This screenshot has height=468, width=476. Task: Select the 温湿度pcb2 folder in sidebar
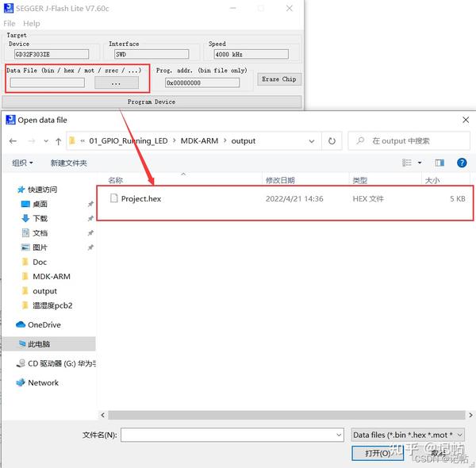point(47,305)
